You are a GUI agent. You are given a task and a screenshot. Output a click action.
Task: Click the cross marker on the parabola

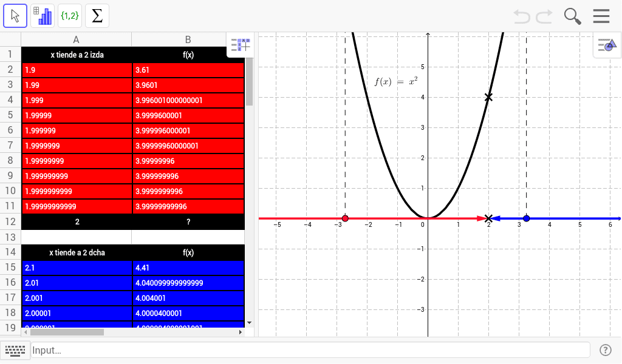pos(489,97)
